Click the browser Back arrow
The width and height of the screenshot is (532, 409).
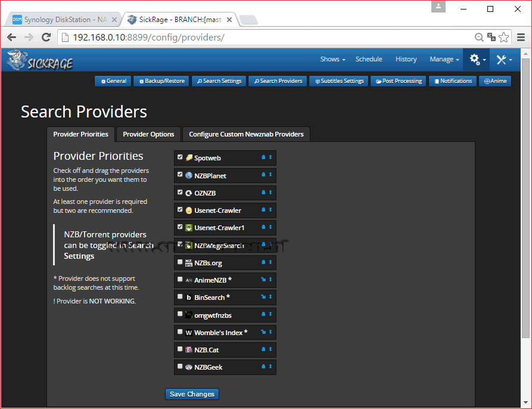[11, 38]
